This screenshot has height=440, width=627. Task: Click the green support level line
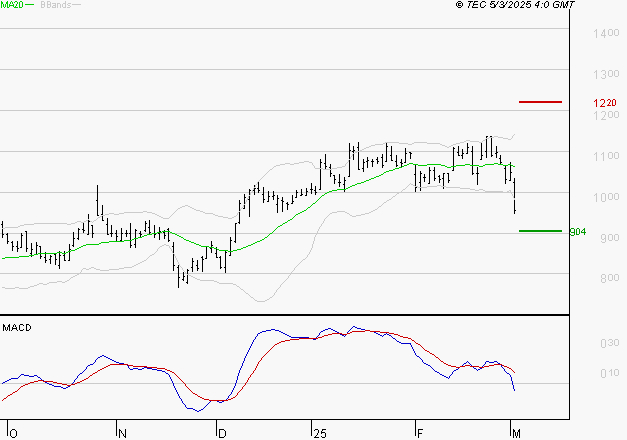tap(540, 231)
